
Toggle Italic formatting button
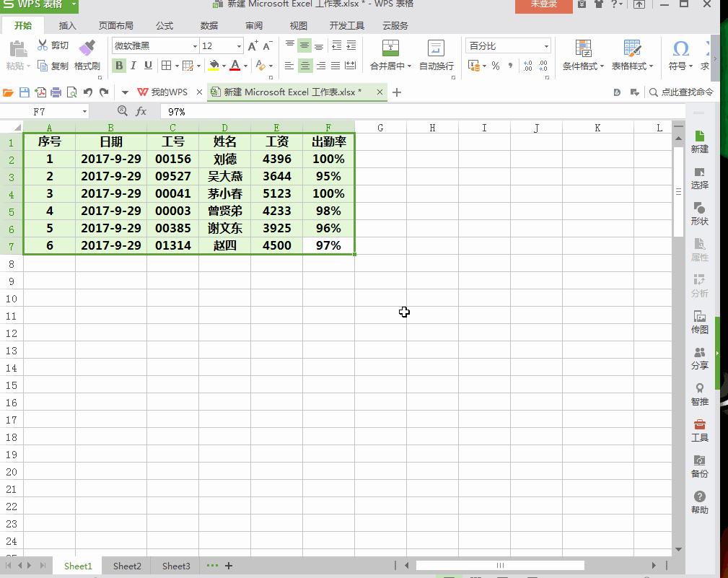click(133, 66)
